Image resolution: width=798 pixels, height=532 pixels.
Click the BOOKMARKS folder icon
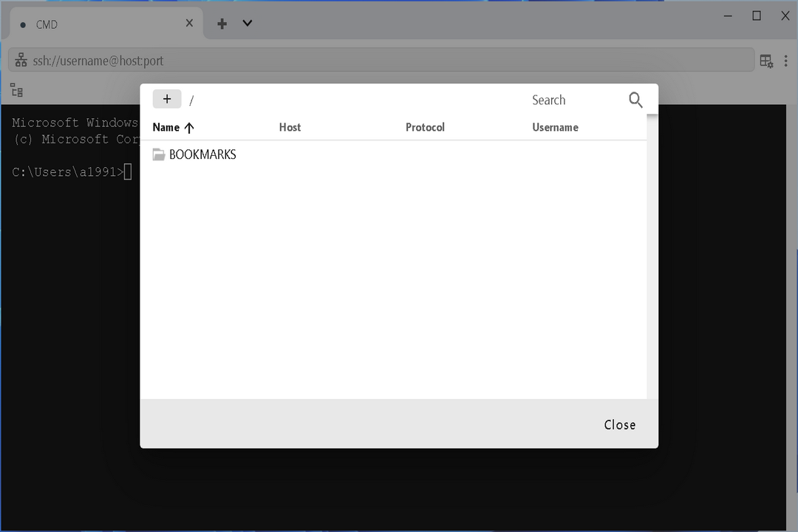(x=159, y=154)
